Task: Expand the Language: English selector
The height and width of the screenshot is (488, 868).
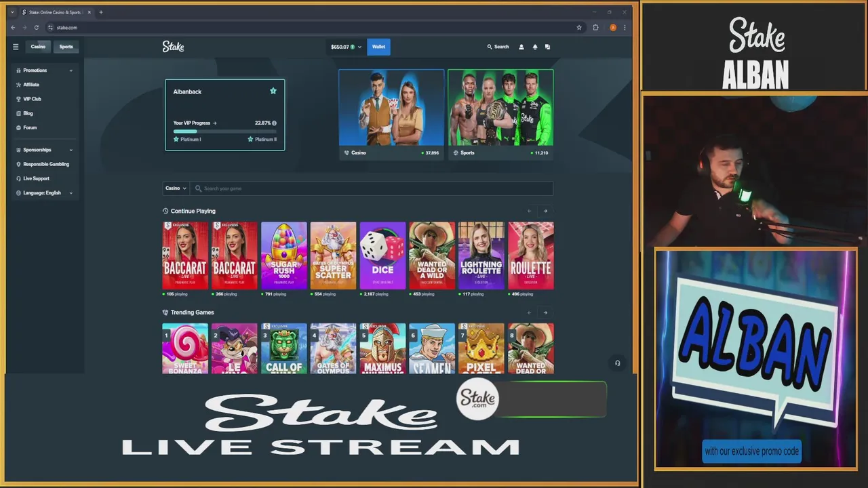Action: [44, 193]
